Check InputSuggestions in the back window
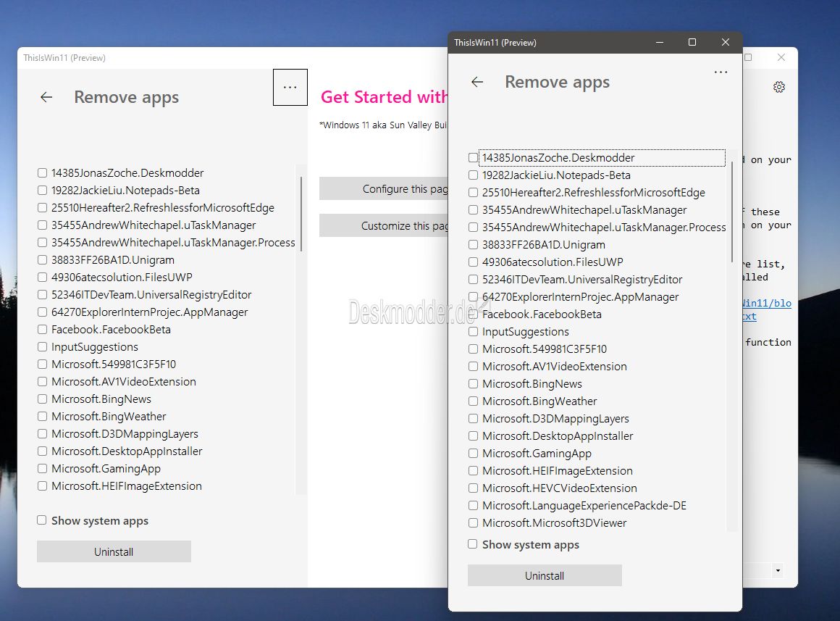The height and width of the screenshot is (621, 840). click(x=42, y=346)
